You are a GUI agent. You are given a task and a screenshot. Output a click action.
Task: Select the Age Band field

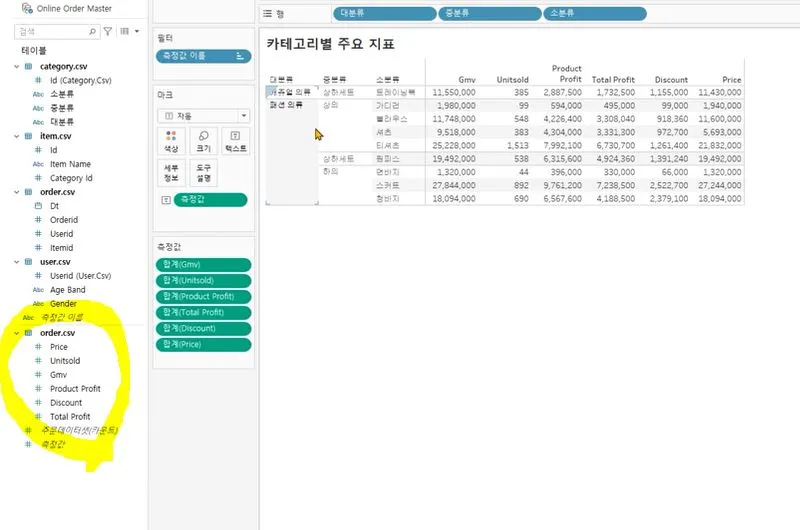pos(67,290)
